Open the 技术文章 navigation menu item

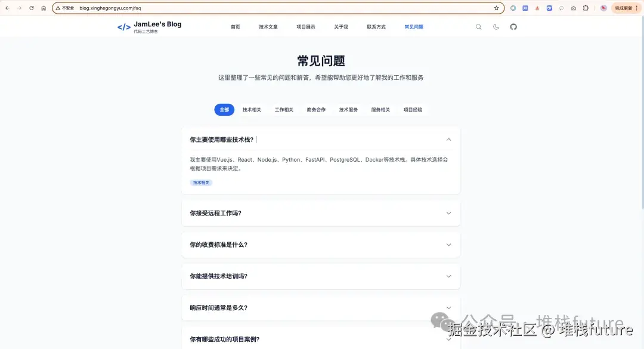267,26
